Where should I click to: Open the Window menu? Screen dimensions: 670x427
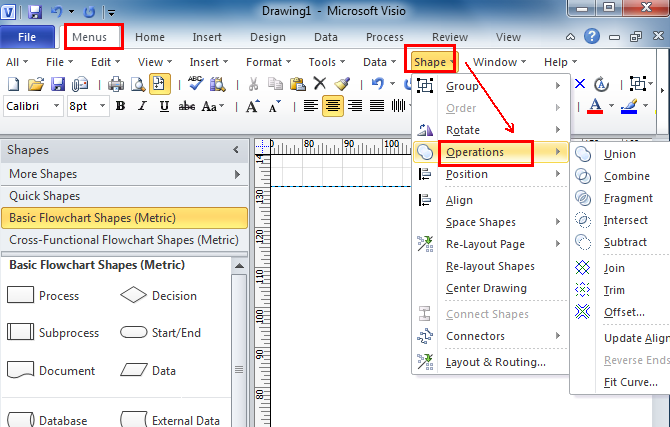pos(499,62)
